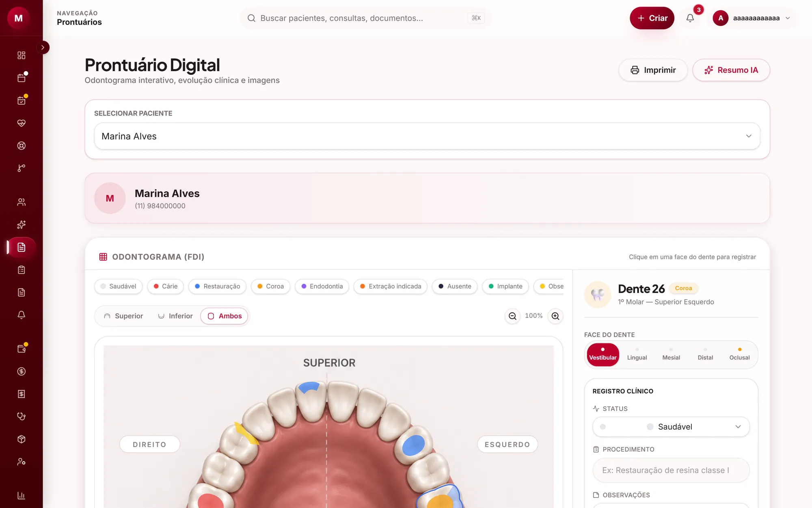The width and height of the screenshot is (812, 508).
Task: Open the stethoscope icon in sidebar
Action: [22, 417]
